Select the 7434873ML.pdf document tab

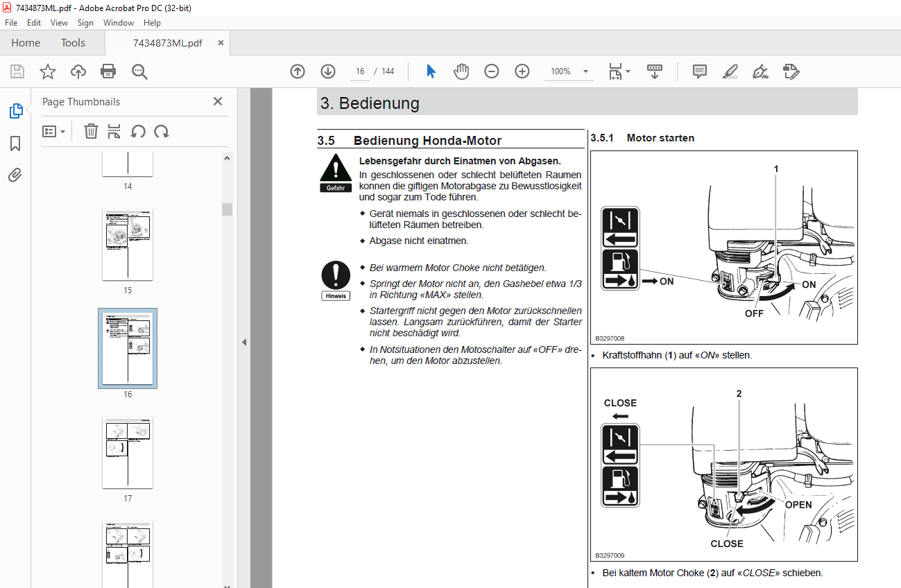point(167,43)
